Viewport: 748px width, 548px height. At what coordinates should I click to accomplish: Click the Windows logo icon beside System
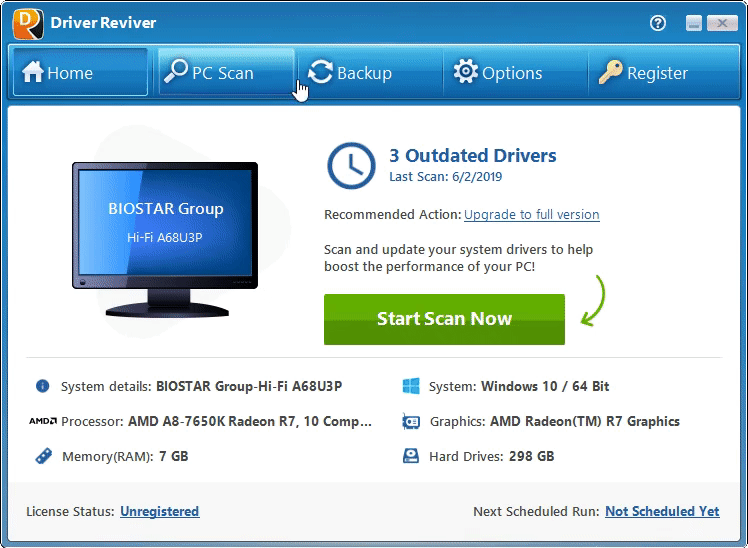tap(410, 386)
